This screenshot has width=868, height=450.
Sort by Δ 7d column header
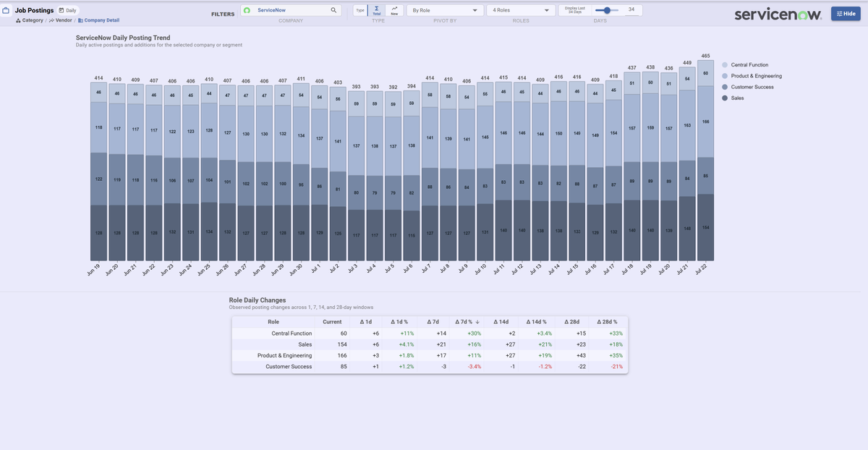point(433,322)
